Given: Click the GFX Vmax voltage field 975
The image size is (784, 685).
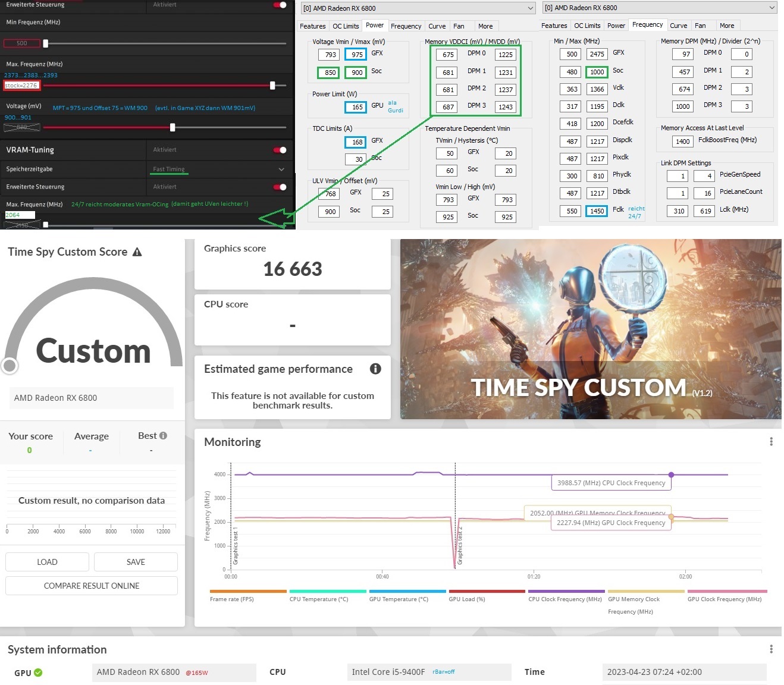Looking at the screenshot, I should point(356,55).
